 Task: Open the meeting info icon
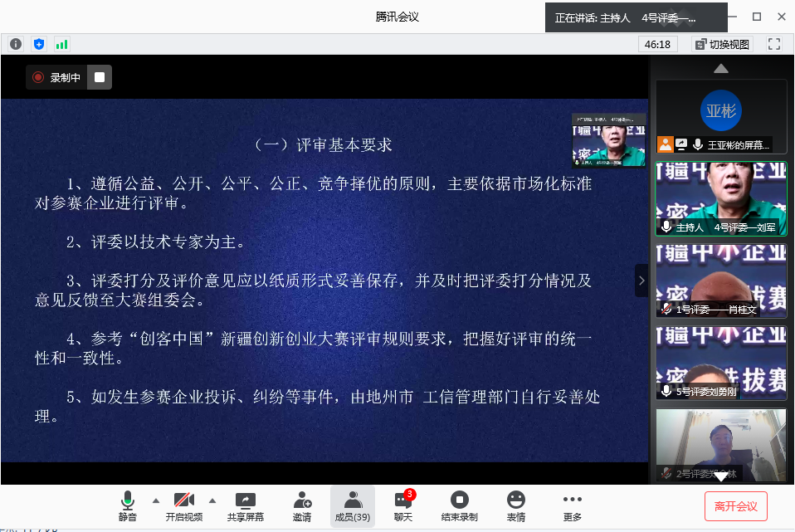[x=16, y=44]
